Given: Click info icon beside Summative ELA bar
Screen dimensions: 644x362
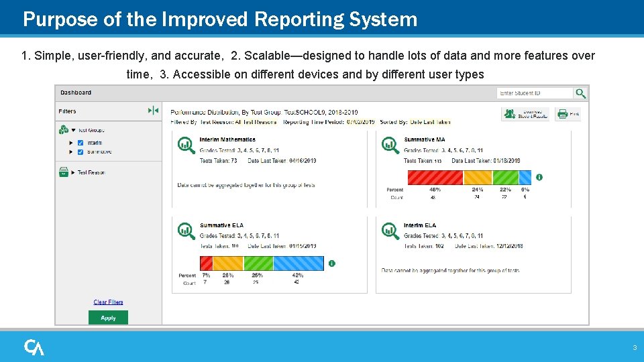Looking at the screenshot, I should pyautogui.click(x=332, y=263).
